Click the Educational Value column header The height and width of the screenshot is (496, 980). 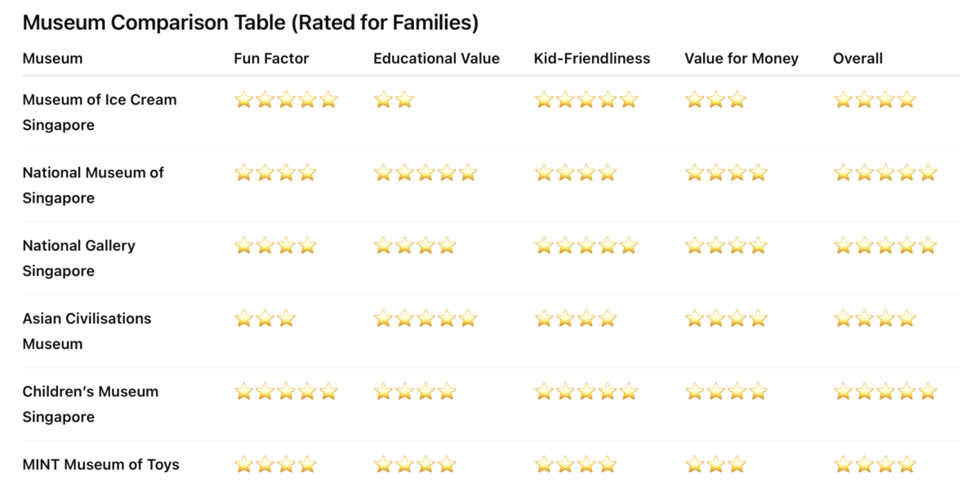(436, 59)
